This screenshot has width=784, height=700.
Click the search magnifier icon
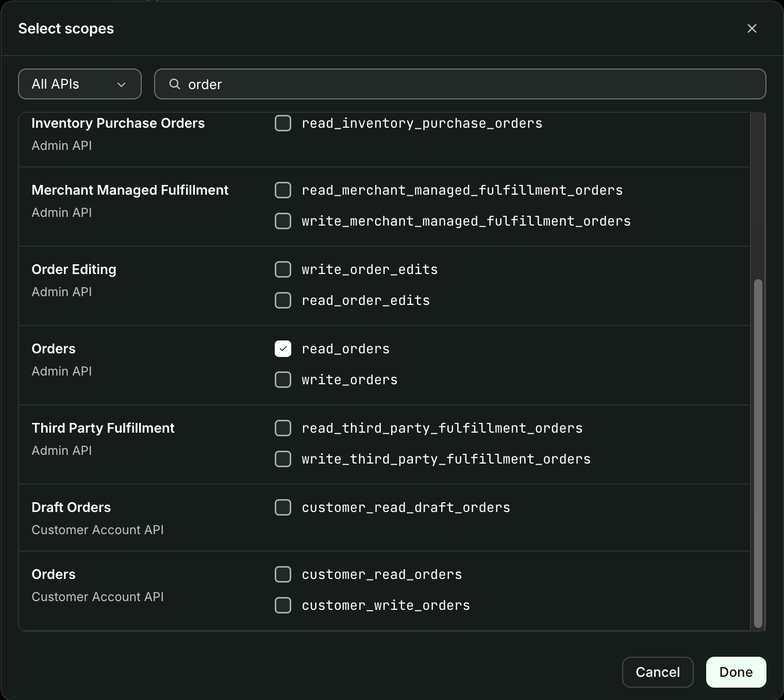tap(175, 84)
